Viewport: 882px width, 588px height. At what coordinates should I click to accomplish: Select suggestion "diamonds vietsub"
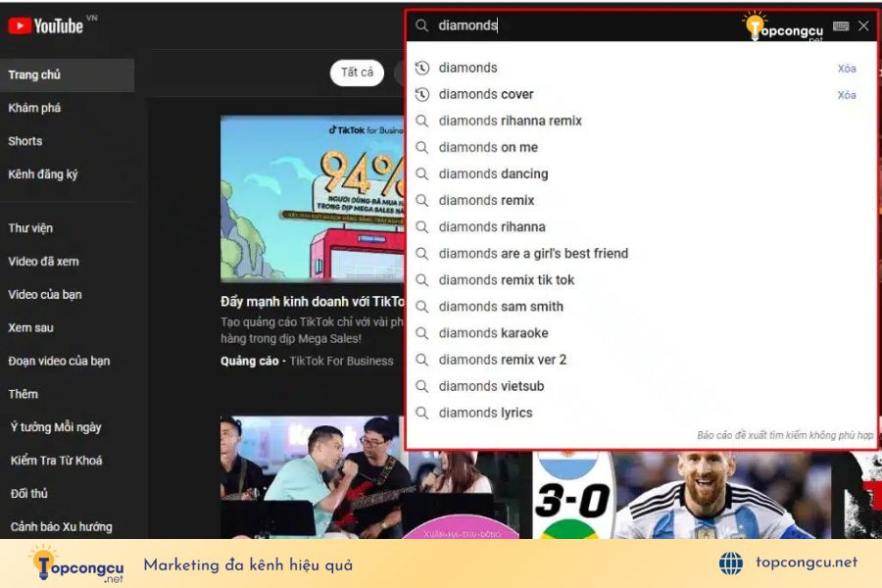click(491, 385)
